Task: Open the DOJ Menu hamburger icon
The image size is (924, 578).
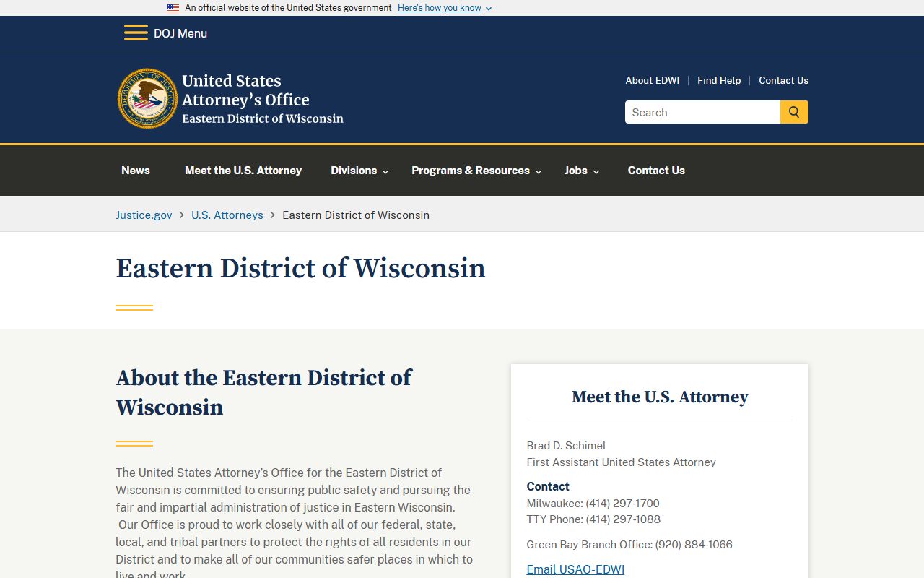Action: [x=136, y=33]
